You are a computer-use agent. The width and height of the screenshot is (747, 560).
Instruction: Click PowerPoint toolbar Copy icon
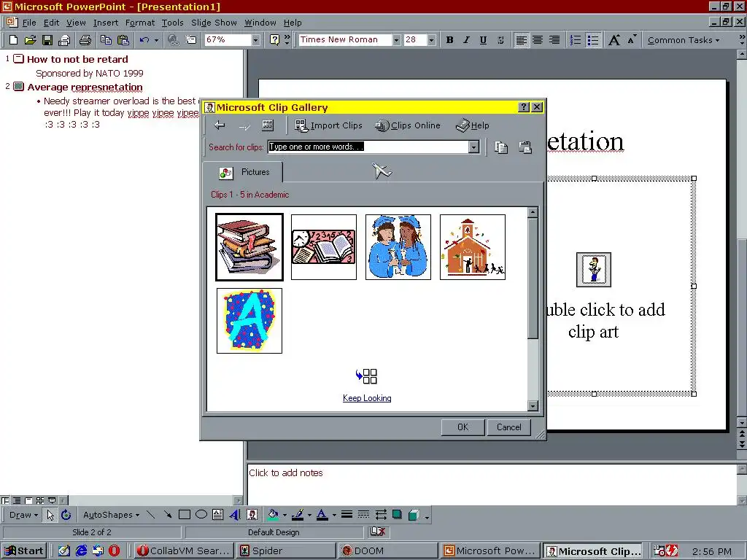[x=106, y=40]
